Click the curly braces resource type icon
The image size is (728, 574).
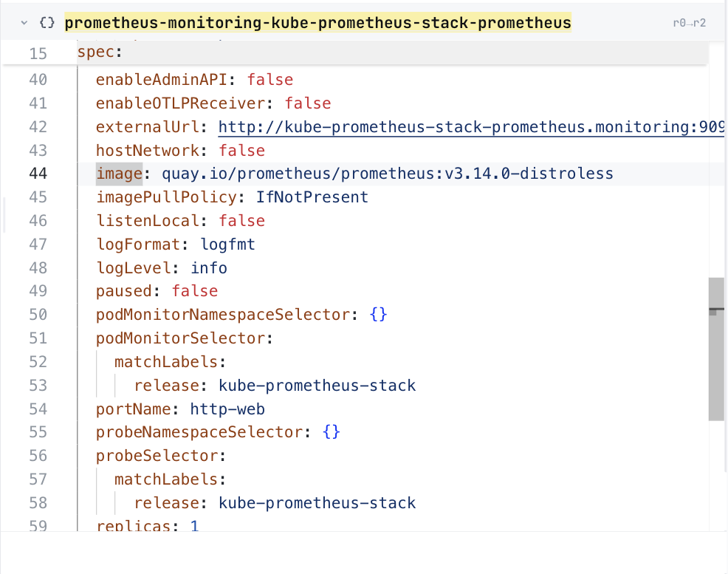47,22
